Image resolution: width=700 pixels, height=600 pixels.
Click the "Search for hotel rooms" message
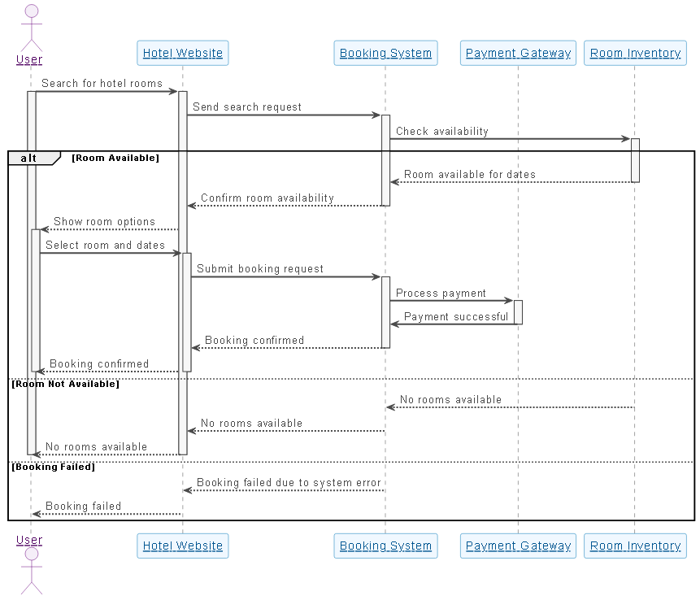coord(102,84)
